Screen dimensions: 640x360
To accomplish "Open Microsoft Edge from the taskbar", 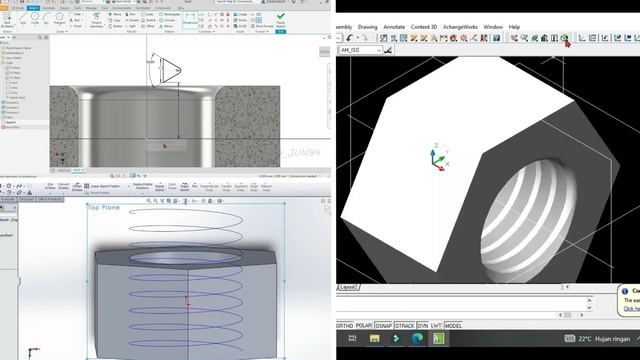I will click(417, 338).
